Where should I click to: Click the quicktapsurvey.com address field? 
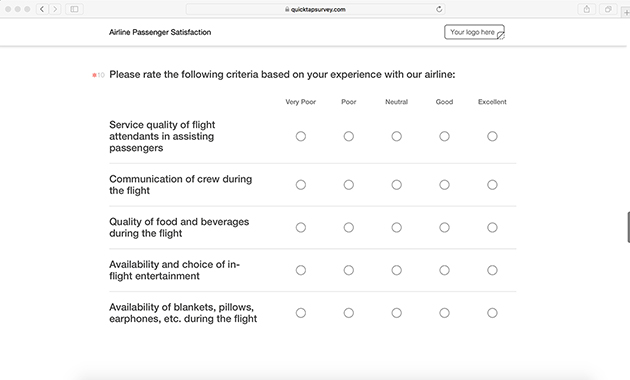pyautogui.click(x=315, y=9)
